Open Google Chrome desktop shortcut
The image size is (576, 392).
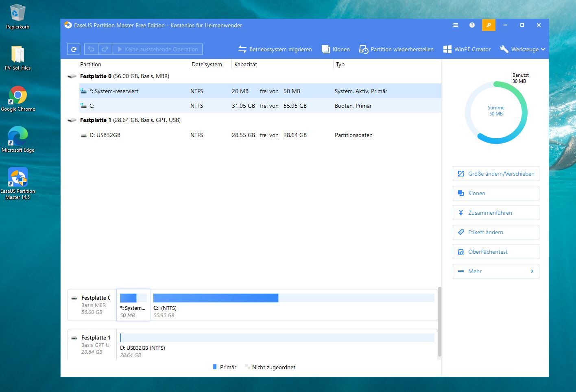[x=17, y=99]
